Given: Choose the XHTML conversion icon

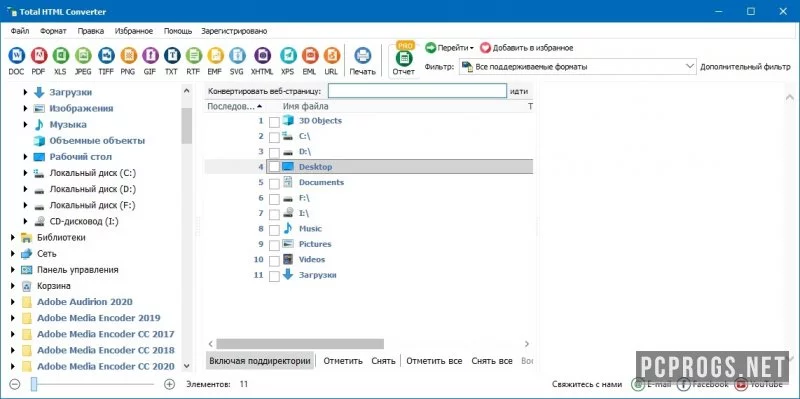Looking at the screenshot, I should (x=262, y=55).
